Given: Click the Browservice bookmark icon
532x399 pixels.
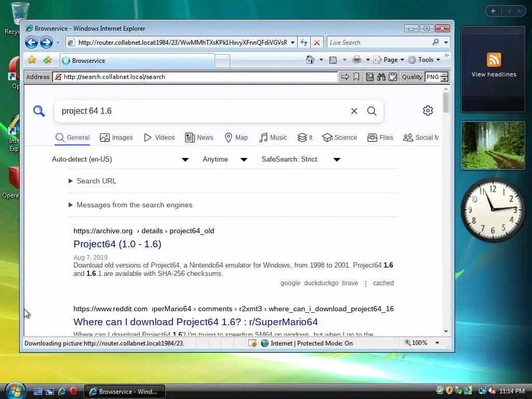Looking at the screenshot, I should coord(356,77).
